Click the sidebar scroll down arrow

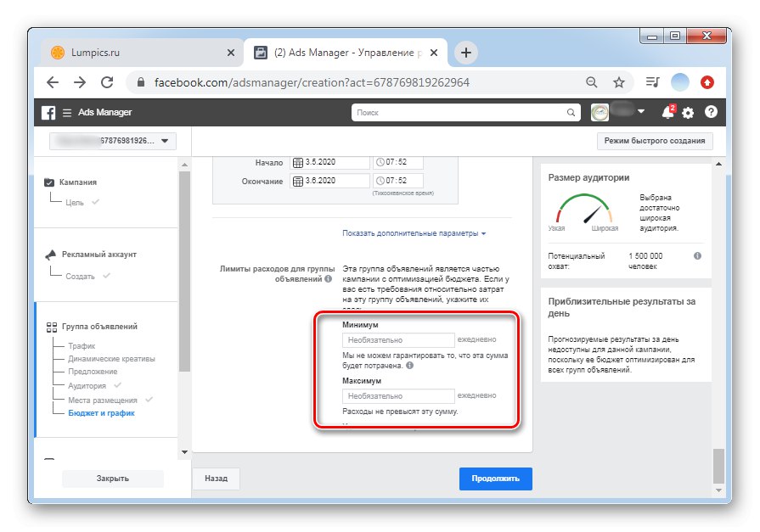coord(184,452)
